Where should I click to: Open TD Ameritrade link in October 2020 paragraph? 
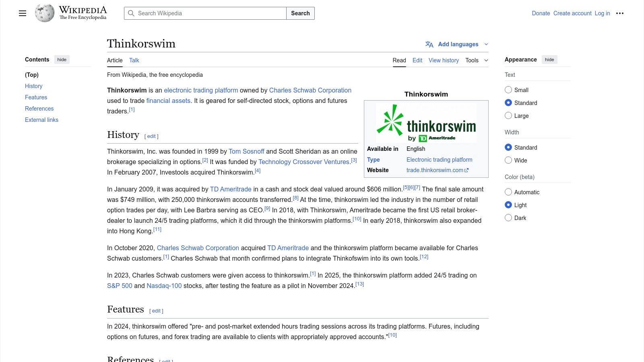click(288, 248)
